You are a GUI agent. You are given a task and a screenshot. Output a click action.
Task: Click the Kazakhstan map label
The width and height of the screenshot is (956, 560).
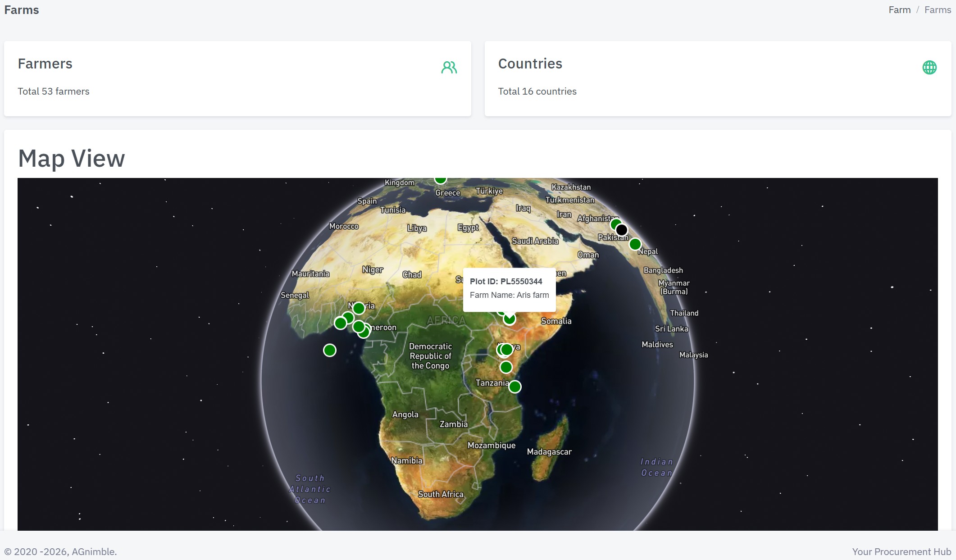(571, 187)
